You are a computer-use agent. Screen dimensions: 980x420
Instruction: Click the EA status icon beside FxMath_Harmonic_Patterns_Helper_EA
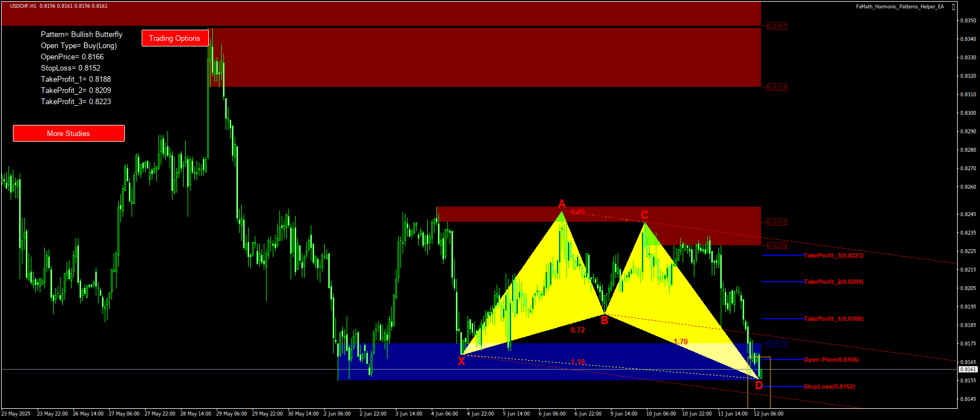pyautogui.click(x=953, y=7)
